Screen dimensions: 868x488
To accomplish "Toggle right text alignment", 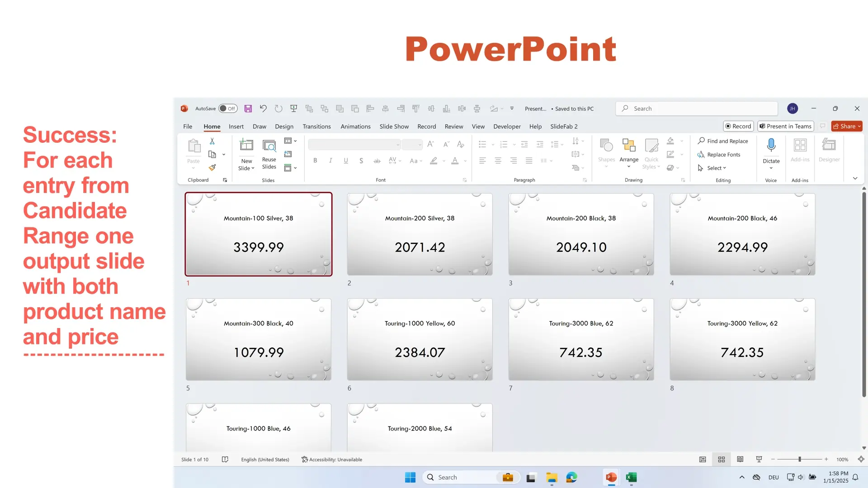I will pos(514,161).
